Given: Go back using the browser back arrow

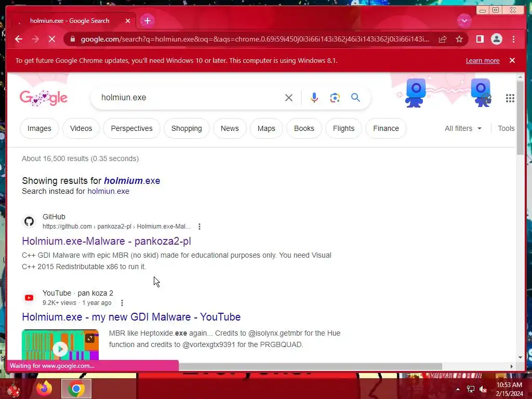Looking at the screenshot, I should point(19,39).
